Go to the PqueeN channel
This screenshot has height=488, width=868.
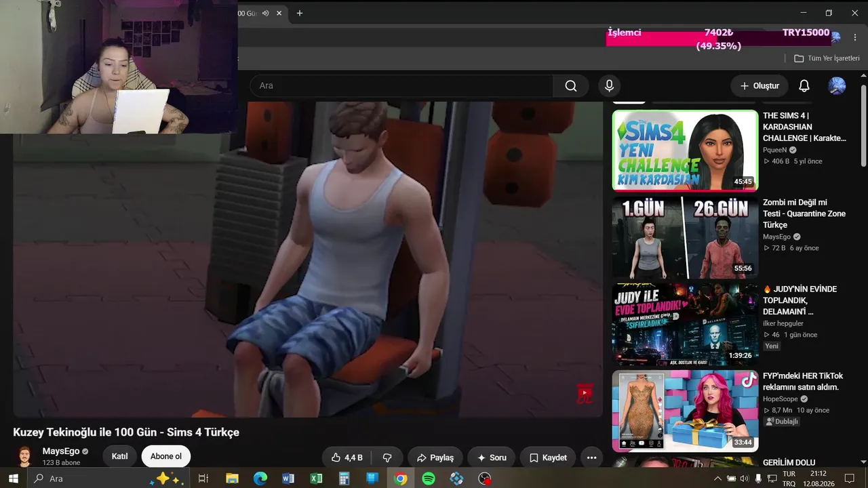[775, 150]
